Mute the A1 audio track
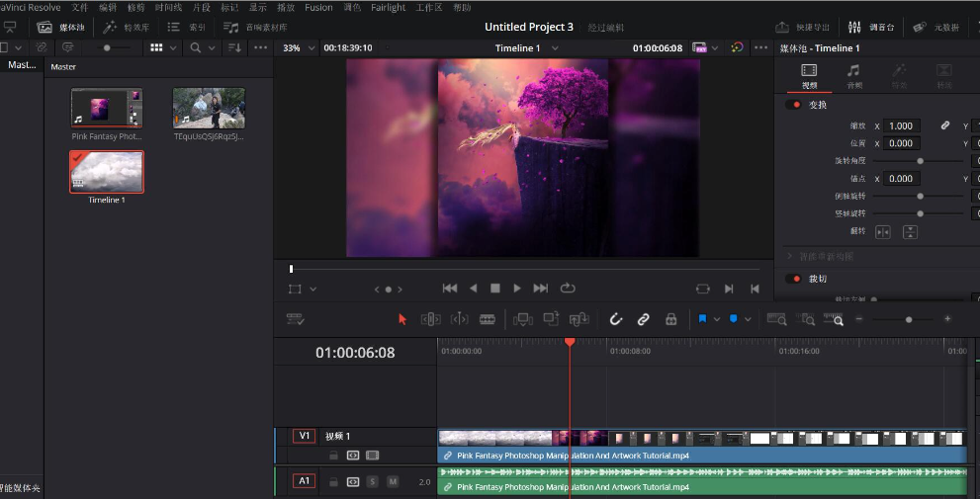The image size is (980, 499). pos(393,481)
